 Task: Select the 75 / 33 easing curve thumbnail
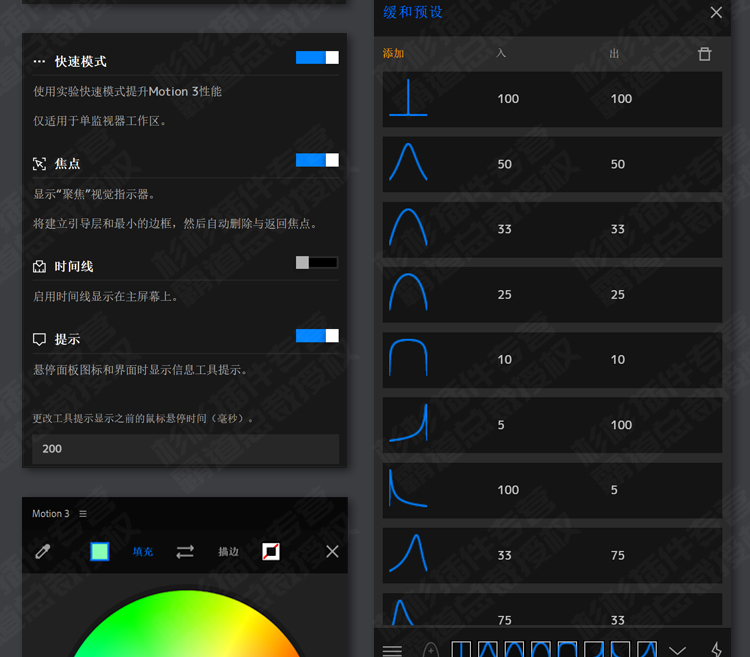click(x=403, y=612)
